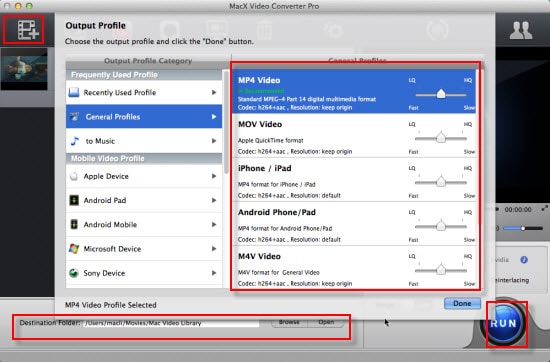
Task: Click the to Music note icon
Action: click(x=74, y=141)
